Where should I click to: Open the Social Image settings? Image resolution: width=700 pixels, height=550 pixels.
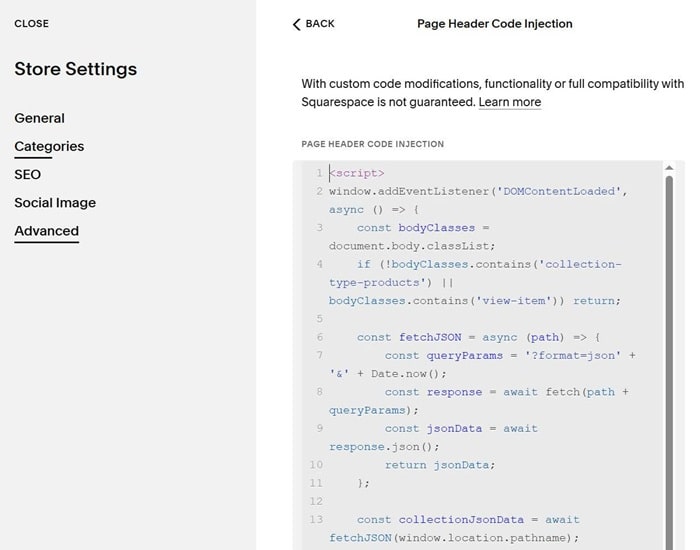55,202
